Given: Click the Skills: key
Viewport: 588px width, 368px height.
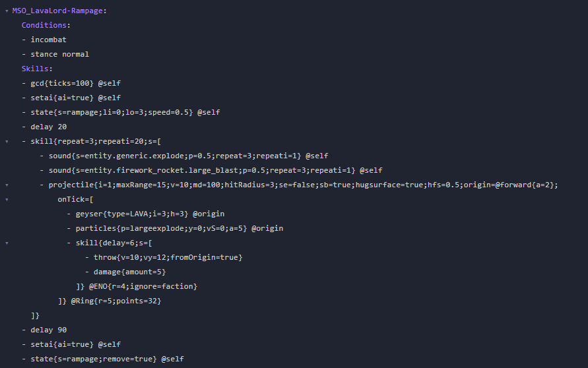Looking at the screenshot, I should (37, 69).
